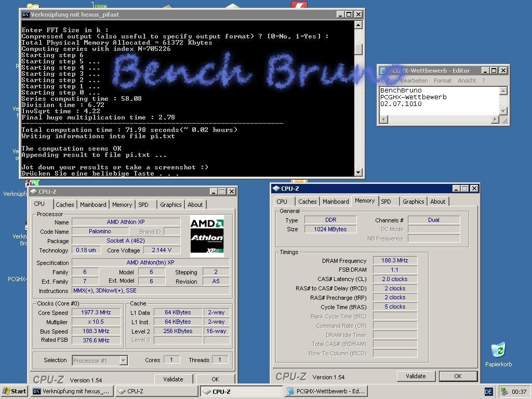Click the network tray icon near the clock
The width and height of the screenshot is (532, 399).
[504, 392]
